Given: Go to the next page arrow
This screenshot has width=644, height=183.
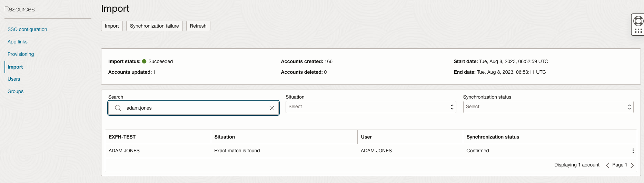Looking at the screenshot, I should (x=632, y=165).
